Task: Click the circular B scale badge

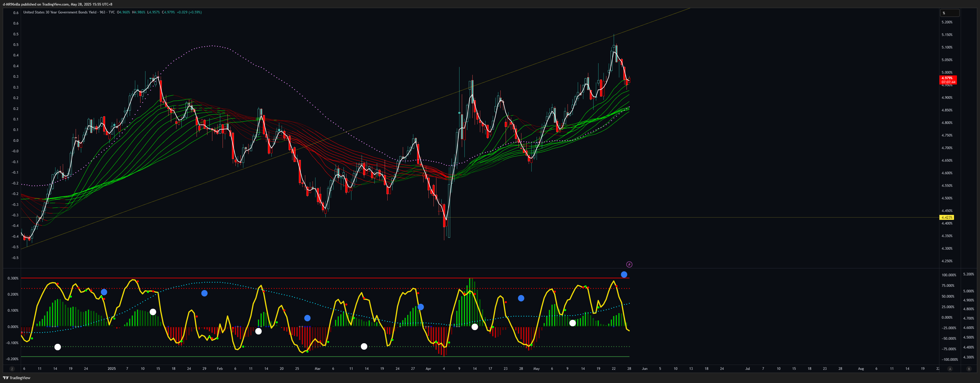Action: [969, 369]
